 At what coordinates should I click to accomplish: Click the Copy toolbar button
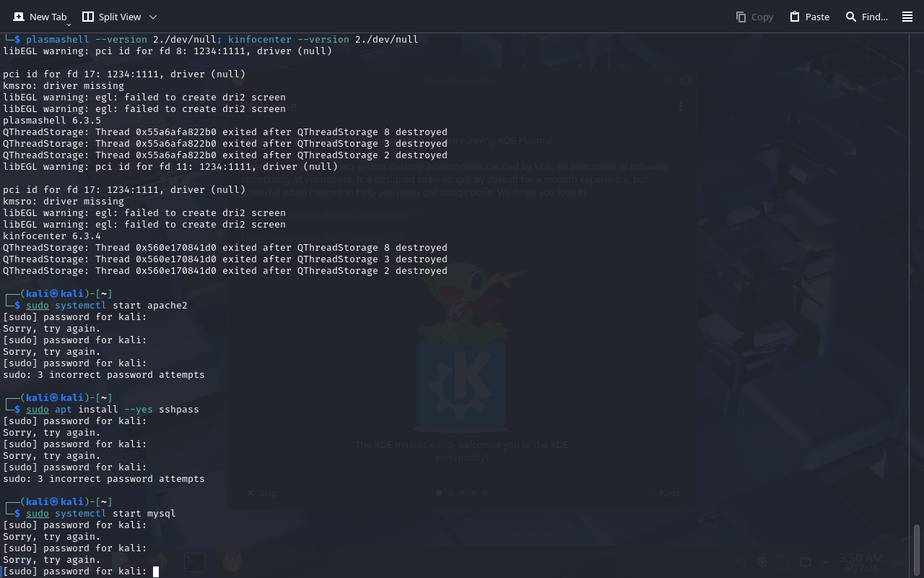click(x=754, y=17)
